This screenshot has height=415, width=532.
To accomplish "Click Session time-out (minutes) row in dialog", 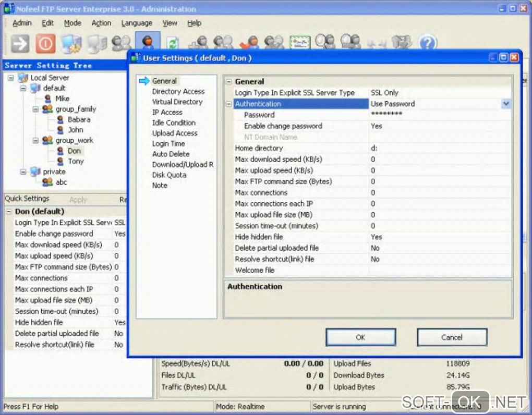I will tap(372, 226).
